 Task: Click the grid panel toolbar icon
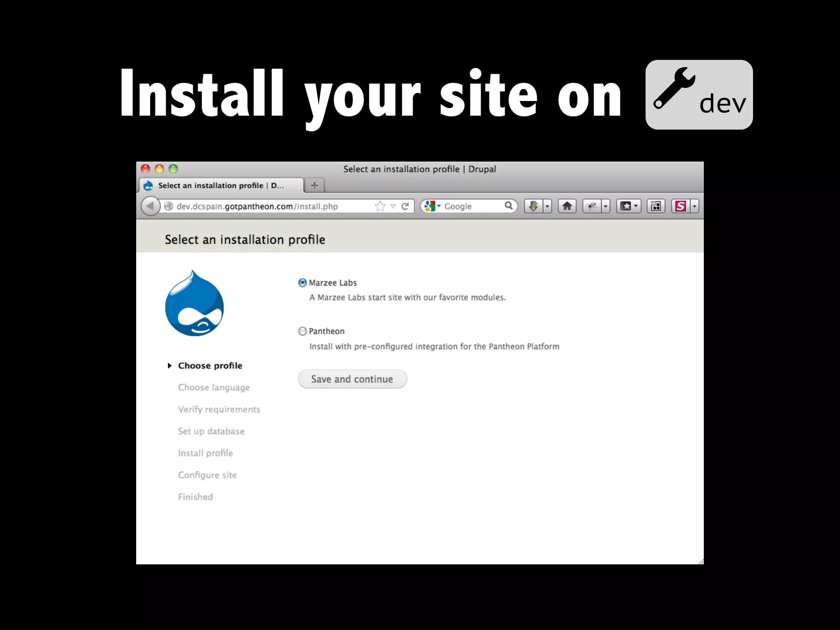pyautogui.click(x=656, y=206)
